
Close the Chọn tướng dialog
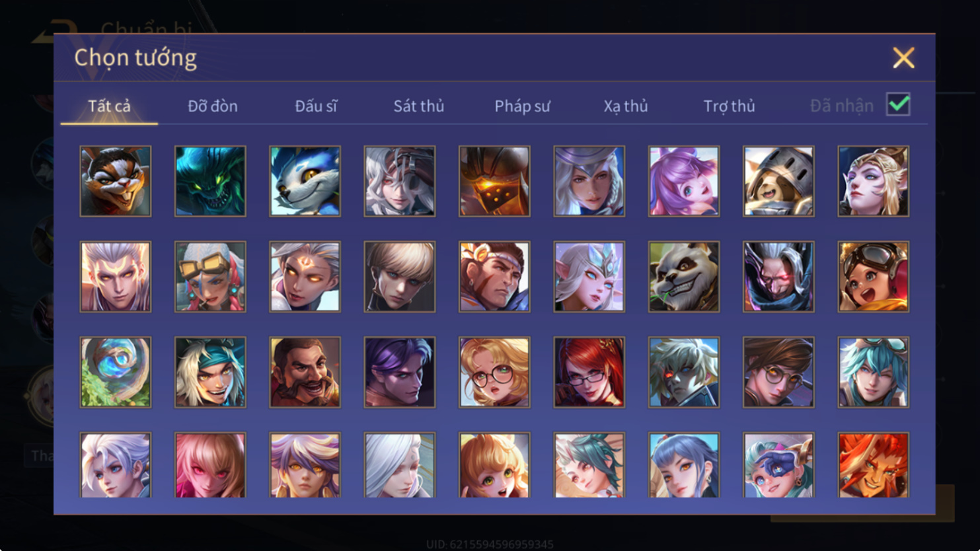[903, 58]
